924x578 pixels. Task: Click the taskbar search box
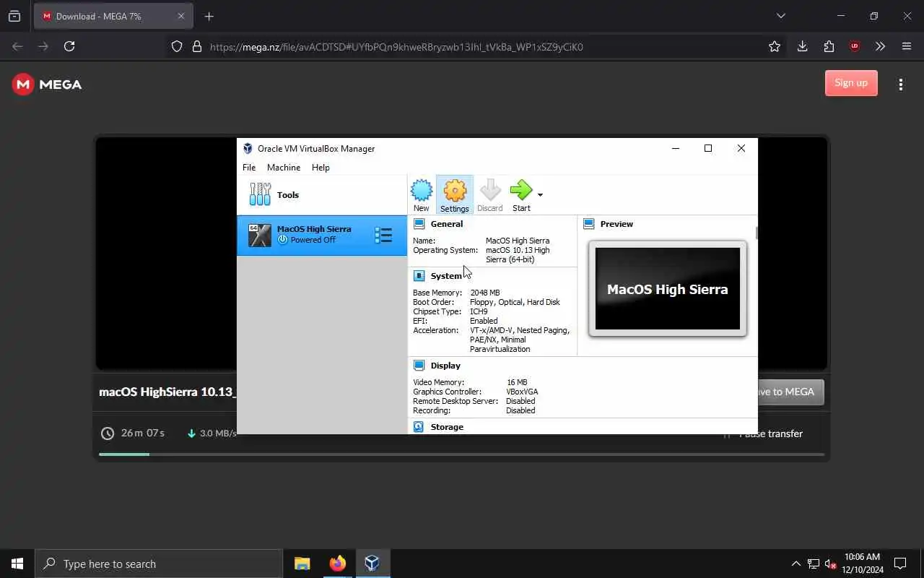[x=159, y=564]
